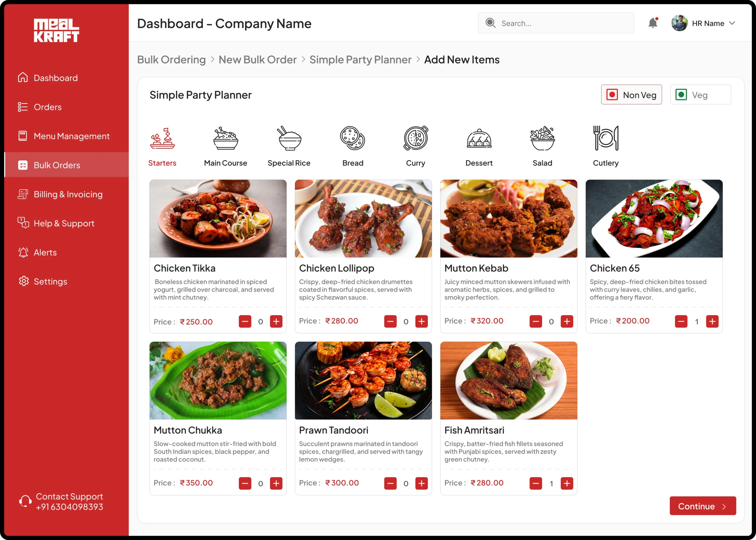Screen dimensions: 756x540
Task: Remove one Mutton Kebab with minus
Action: [x=536, y=321]
